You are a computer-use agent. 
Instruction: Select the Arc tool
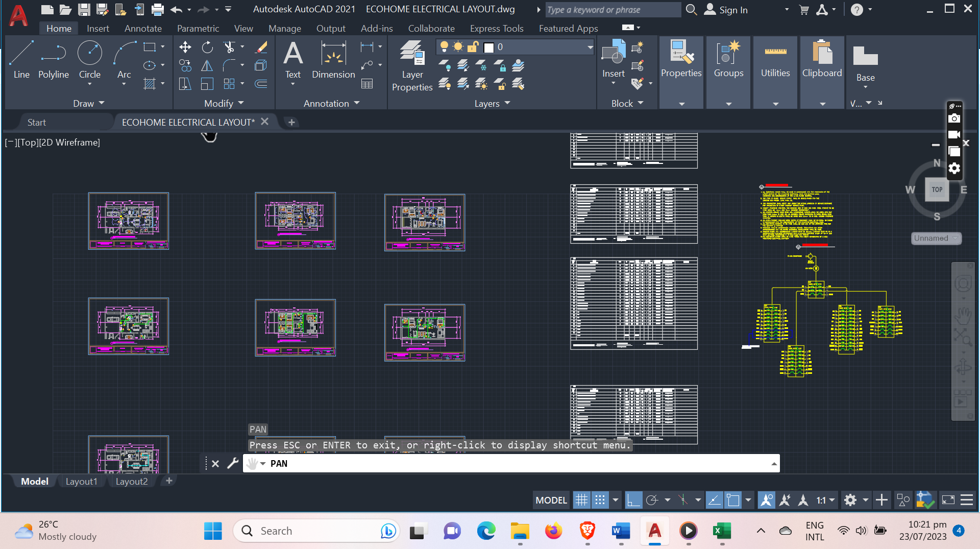[x=124, y=60]
